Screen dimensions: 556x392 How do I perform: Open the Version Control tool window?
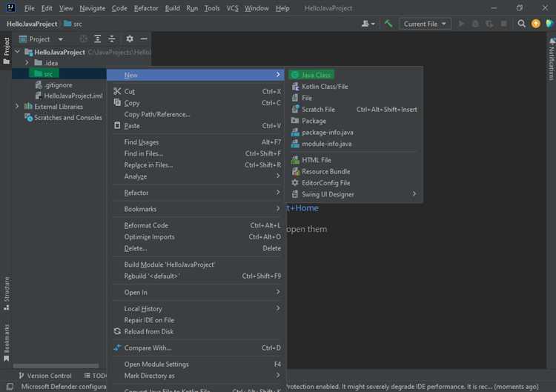click(44, 376)
